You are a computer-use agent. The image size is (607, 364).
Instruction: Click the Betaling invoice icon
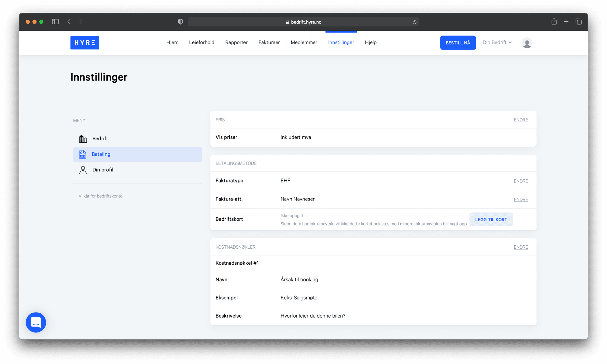point(83,154)
